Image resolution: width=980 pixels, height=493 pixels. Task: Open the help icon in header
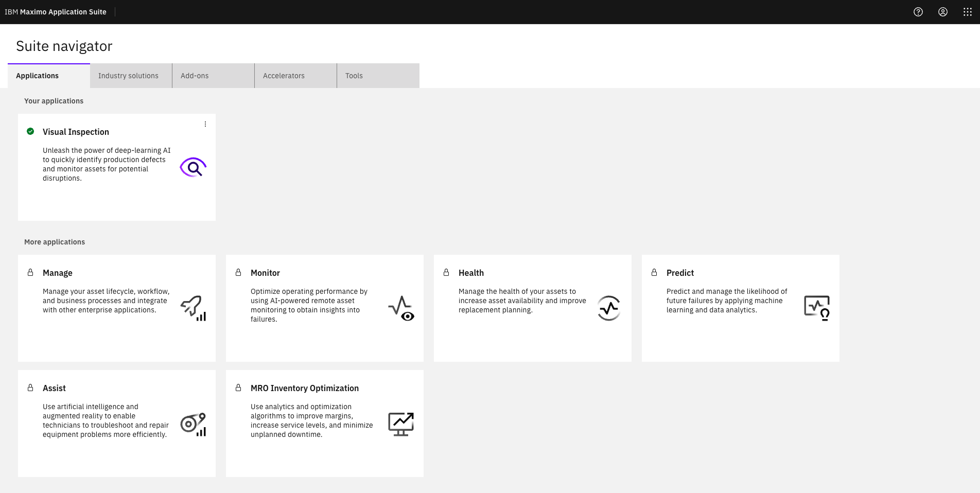pos(918,12)
